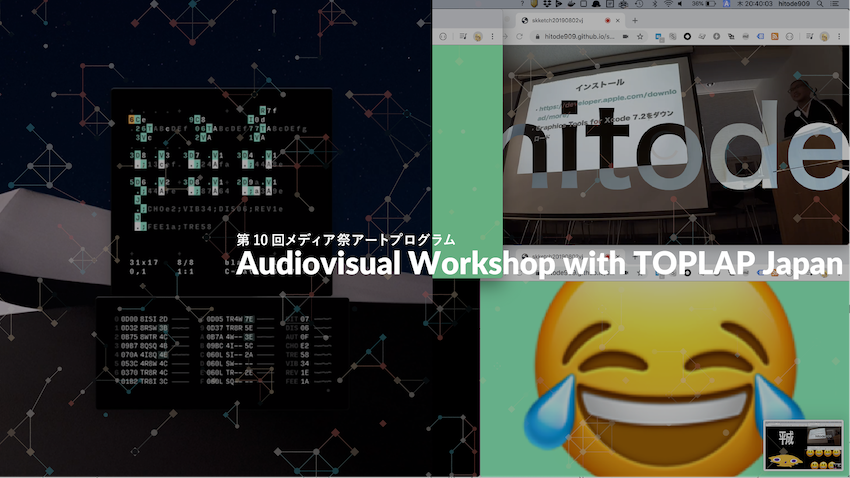
Task: Open the Bluetooth menu bar icon
Action: tap(655, 4)
